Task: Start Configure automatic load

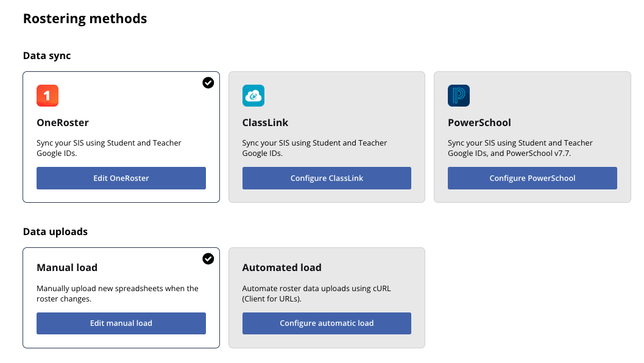Action: tap(327, 323)
